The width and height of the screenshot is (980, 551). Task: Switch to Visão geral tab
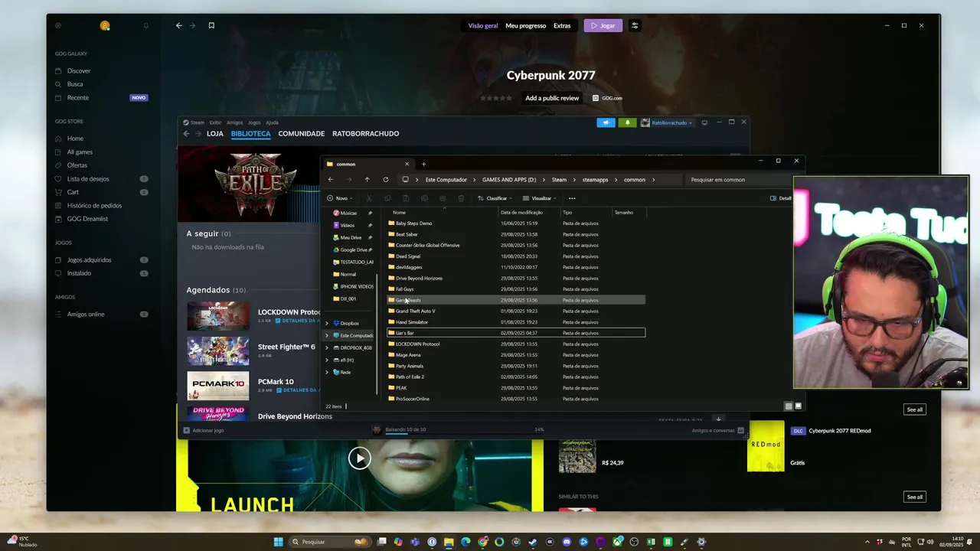coord(483,25)
